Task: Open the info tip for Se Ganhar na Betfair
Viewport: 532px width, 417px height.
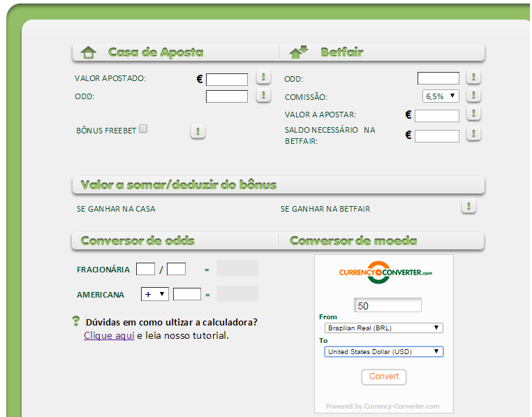Action: pos(469,207)
